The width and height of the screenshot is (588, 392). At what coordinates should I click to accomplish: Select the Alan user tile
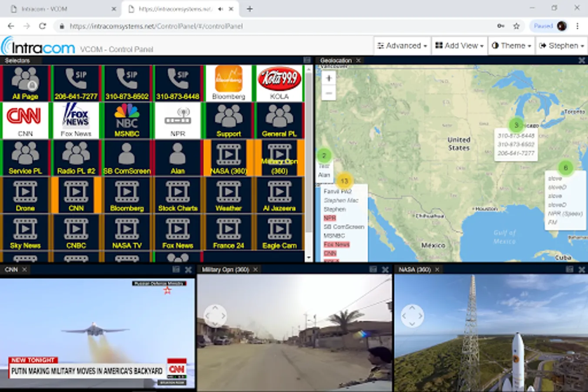coord(178,158)
